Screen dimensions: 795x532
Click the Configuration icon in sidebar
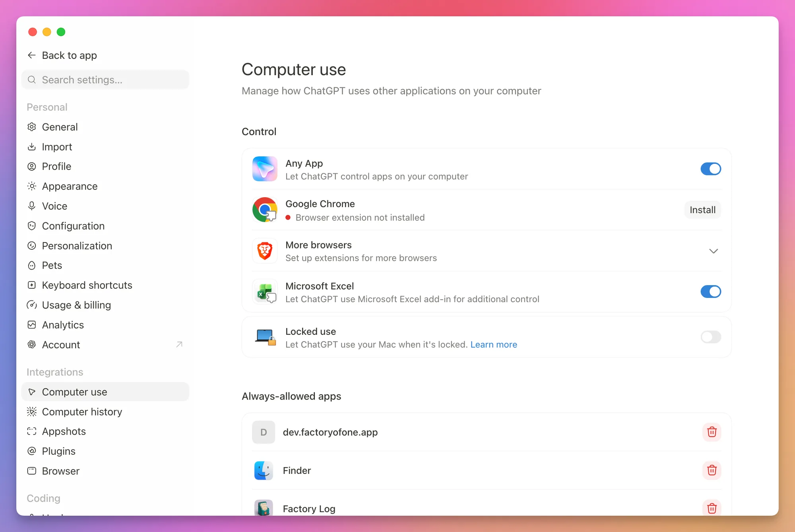pyautogui.click(x=32, y=226)
